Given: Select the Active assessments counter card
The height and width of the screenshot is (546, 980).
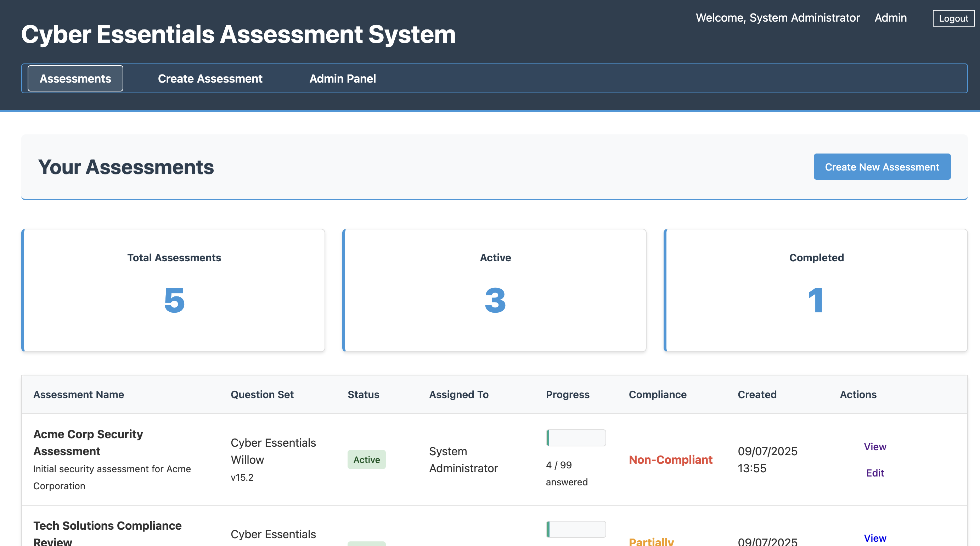Looking at the screenshot, I should (495, 290).
